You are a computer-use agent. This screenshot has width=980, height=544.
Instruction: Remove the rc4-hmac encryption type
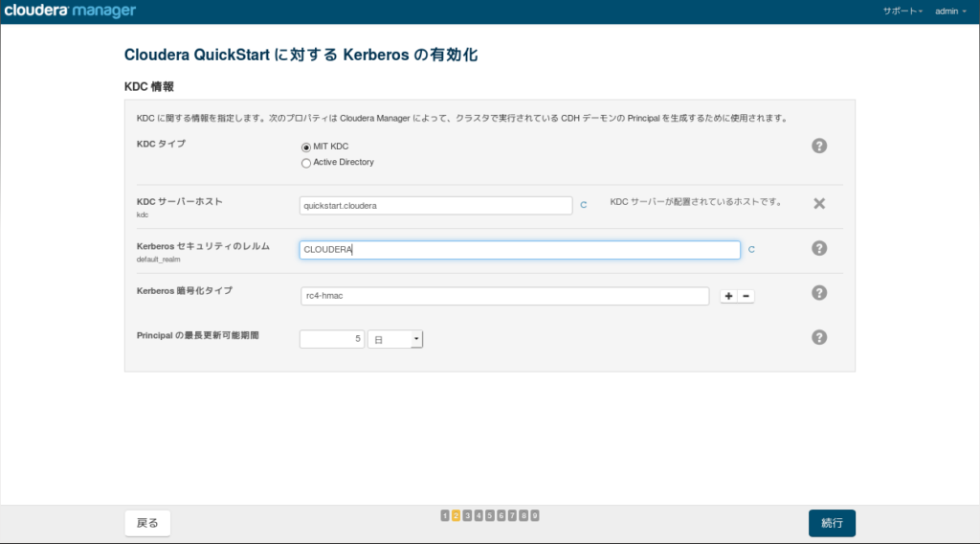pyautogui.click(x=746, y=296)
